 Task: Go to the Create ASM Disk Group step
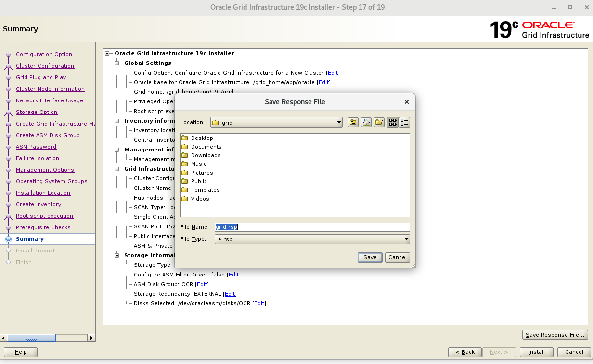tap(48, 135)
